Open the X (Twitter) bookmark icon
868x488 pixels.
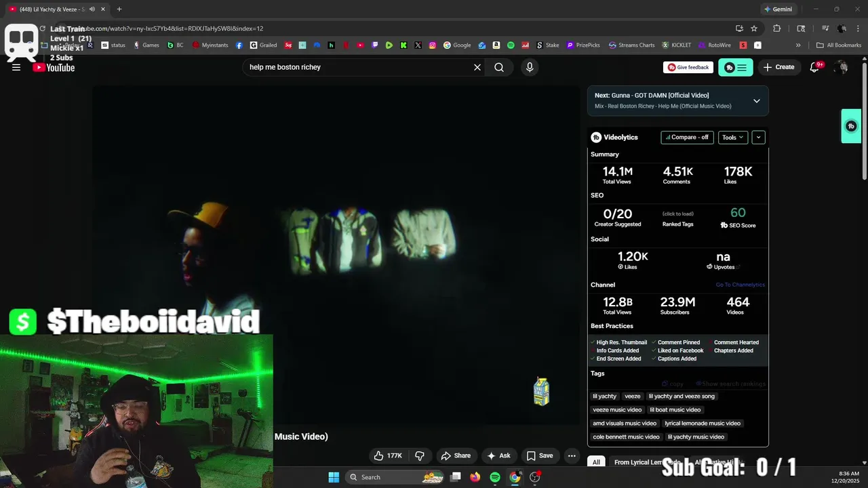(418, 45)
